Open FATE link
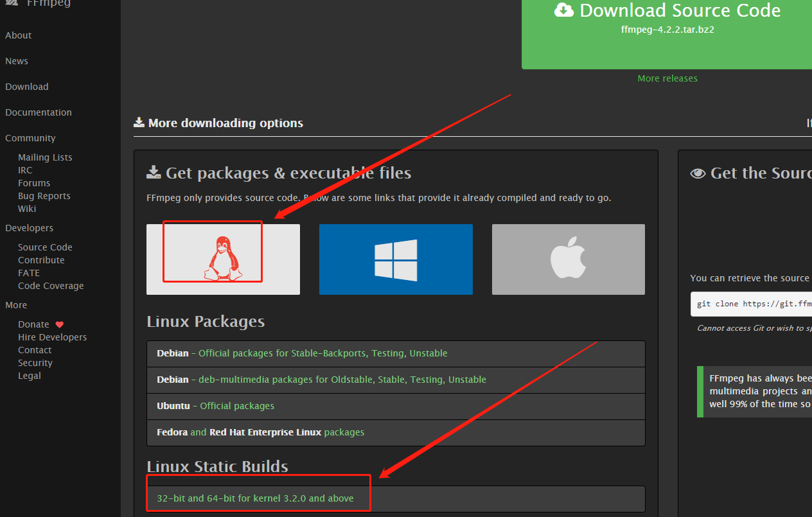 [x=29, y=273]
